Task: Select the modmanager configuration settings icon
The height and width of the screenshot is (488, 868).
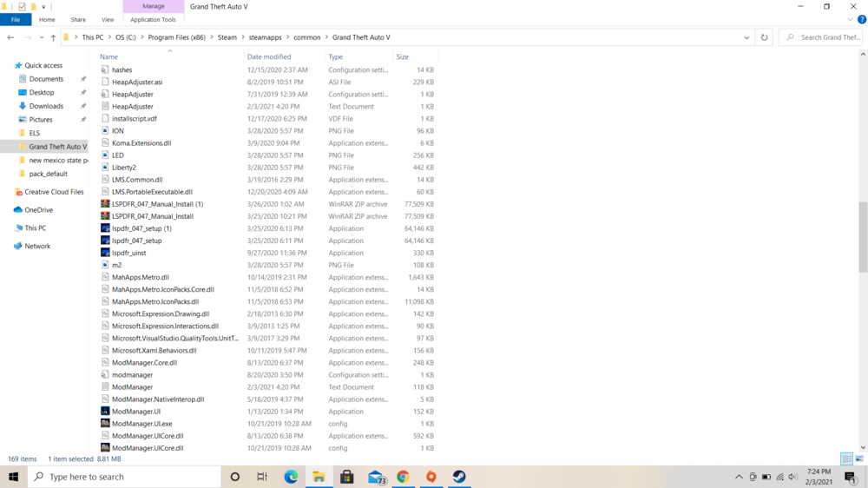Action: click(x=105, y=375)
